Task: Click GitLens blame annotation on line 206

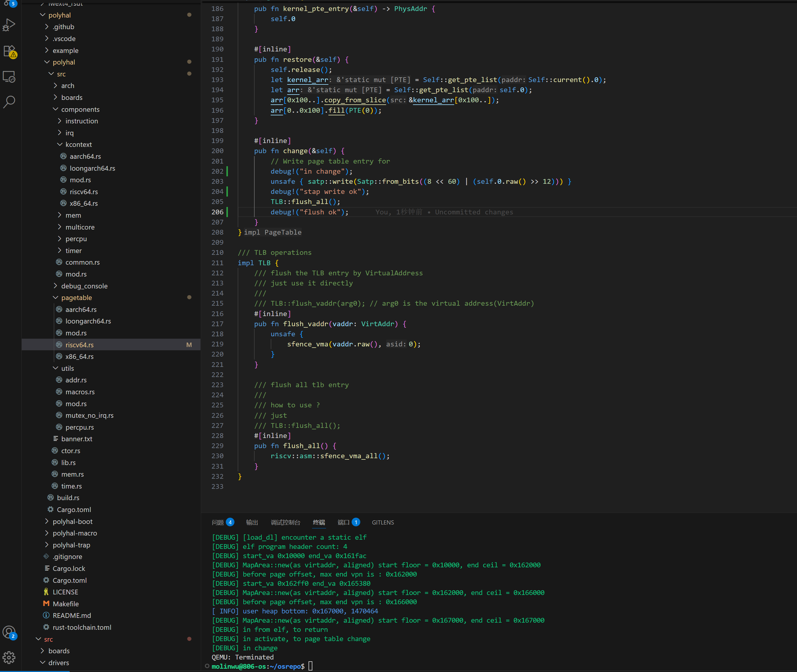Action: pos(444,212)
